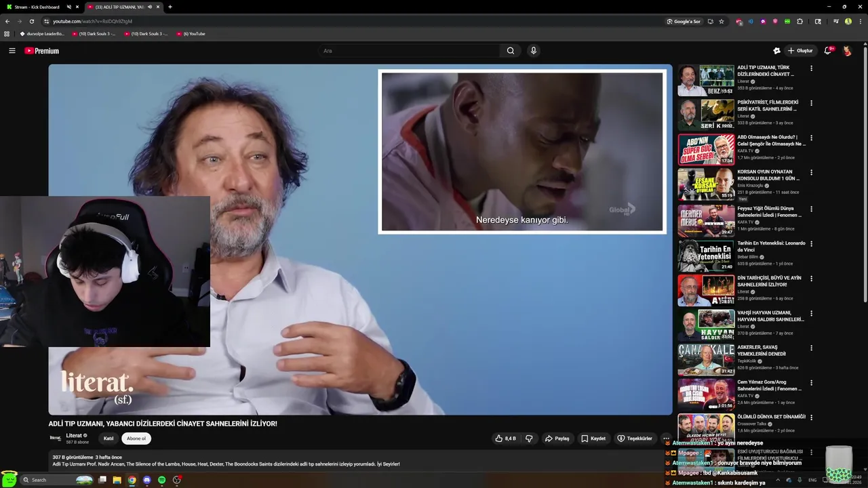Open Discord from the taskbar

(x=146, y=480)
